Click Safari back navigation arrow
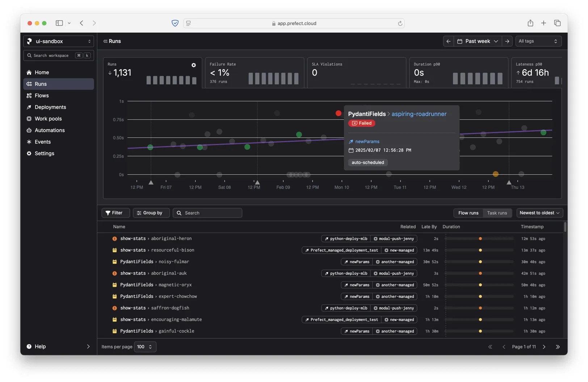The height and width of the screenshot is (382, 588). point(81,23)
